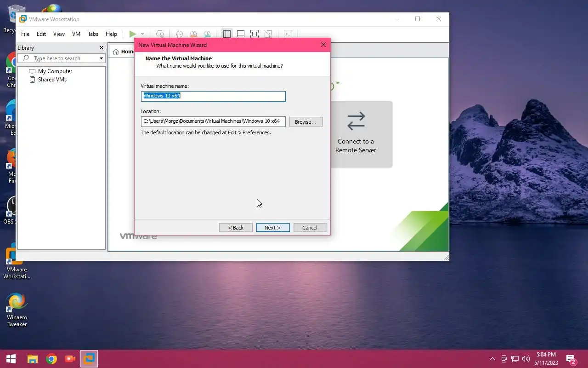Open the File menu
Viewport: 588px width, 368px height.
25,34
